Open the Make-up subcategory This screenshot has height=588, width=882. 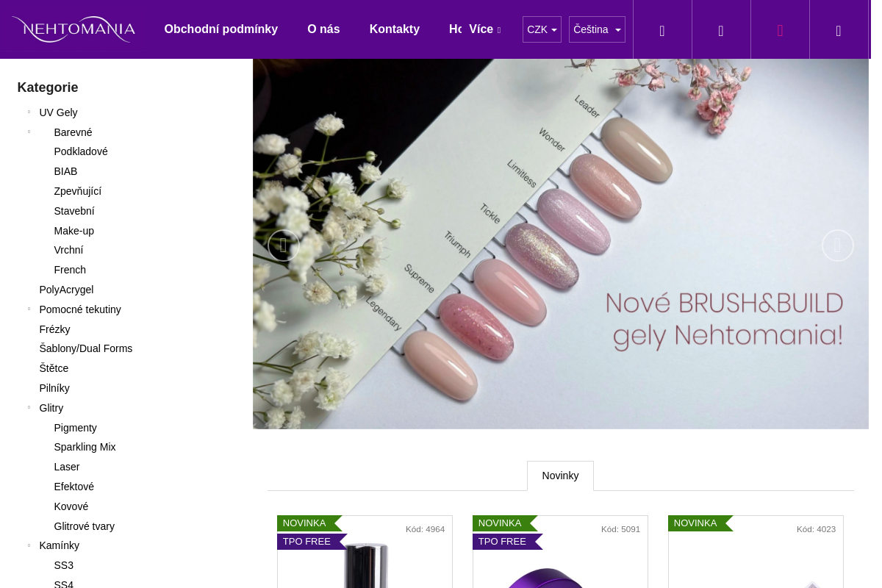click(x=73, y=231)
